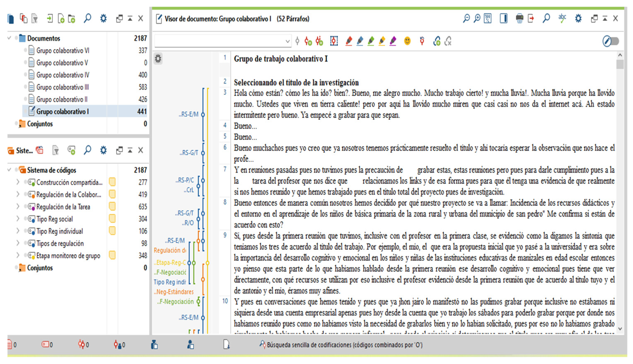Zoom out the document viewer

466,18
